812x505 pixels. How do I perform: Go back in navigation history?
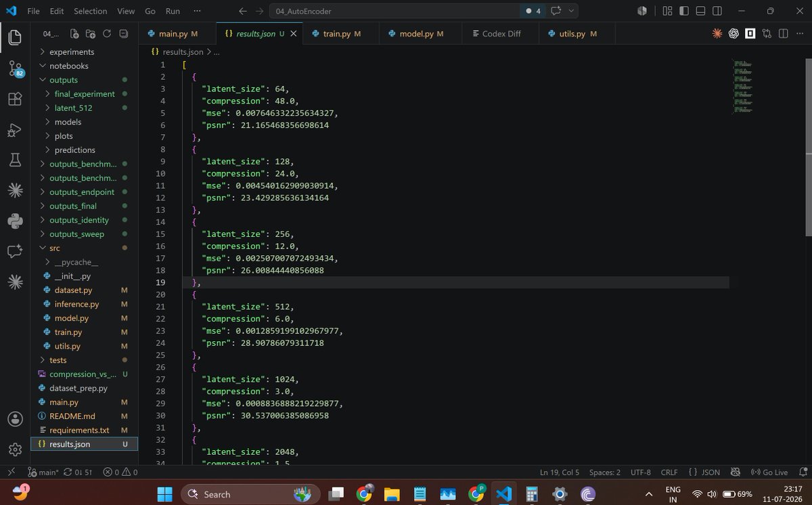coord(243,12)
